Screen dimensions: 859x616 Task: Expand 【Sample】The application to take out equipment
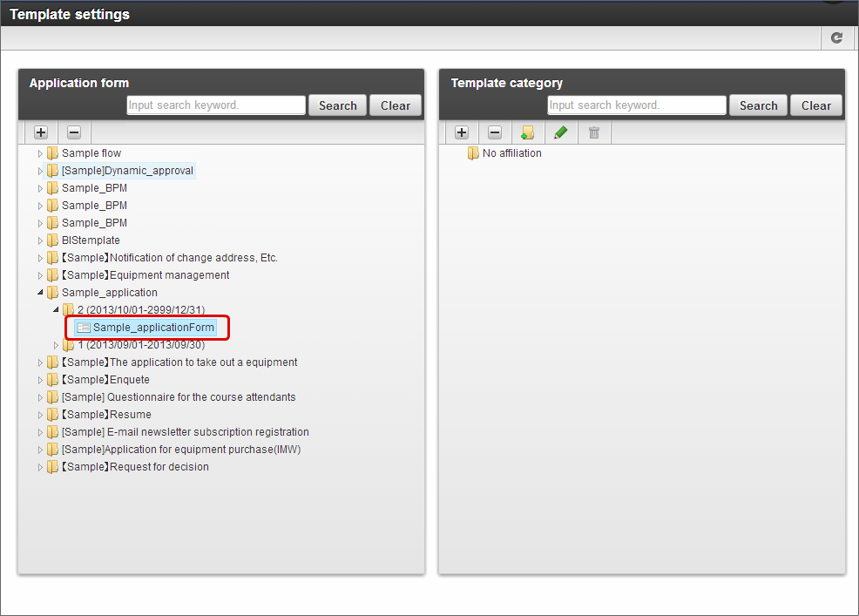pyautogui.click(x=40, y=362)
